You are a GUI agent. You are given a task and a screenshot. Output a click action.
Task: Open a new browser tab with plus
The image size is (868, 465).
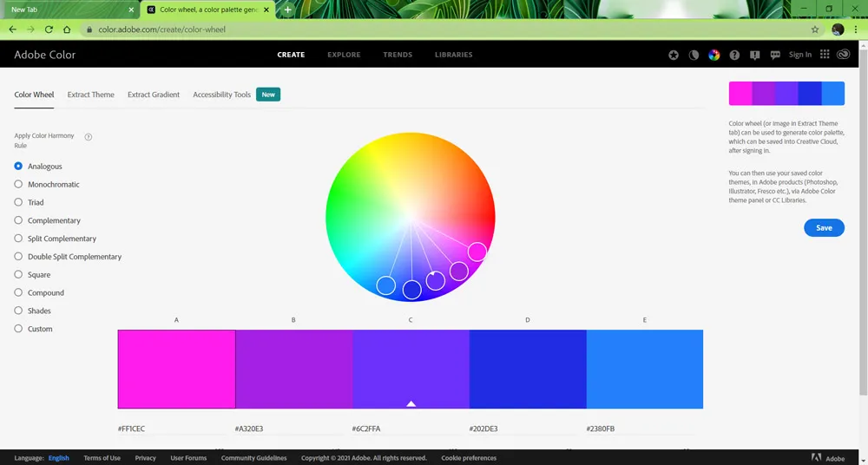click(287, 10)
